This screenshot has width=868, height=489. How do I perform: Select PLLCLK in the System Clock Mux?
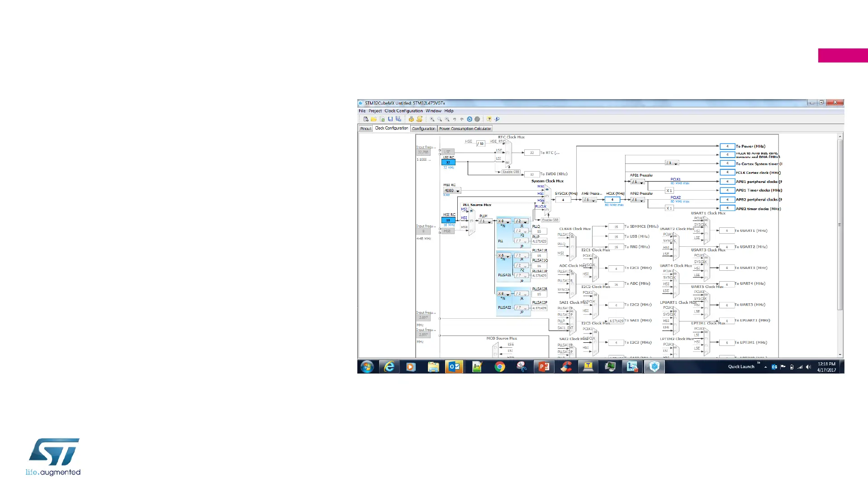coord(547,210)
